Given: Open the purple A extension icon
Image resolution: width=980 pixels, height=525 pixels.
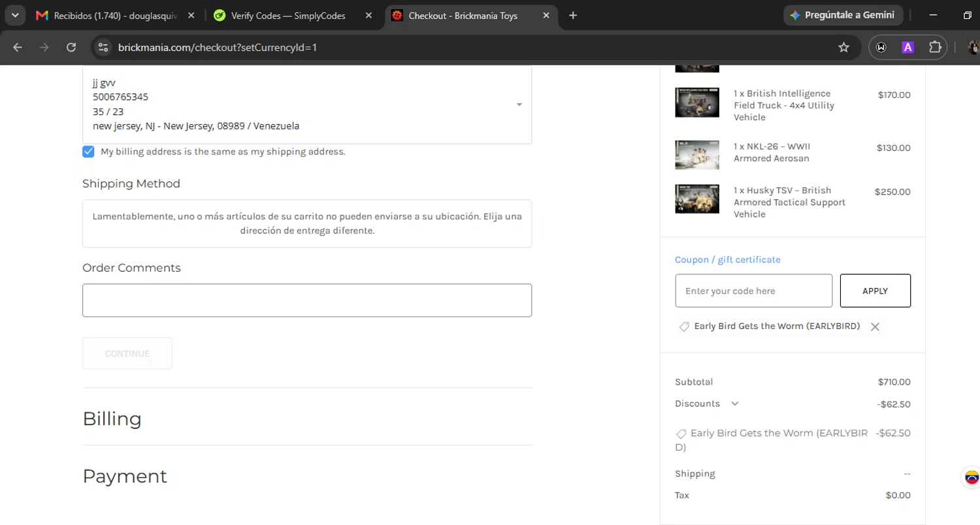Looking at the screenshot, I should 907,47.
